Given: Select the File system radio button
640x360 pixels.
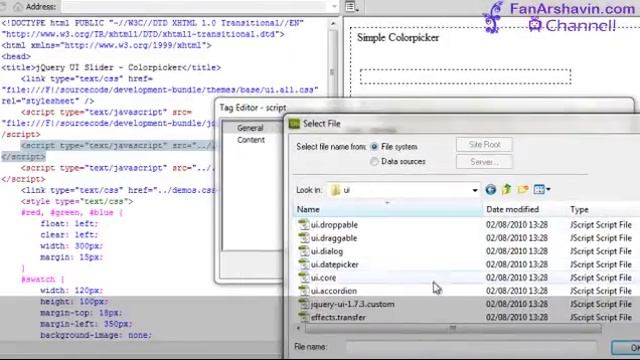Looking at the screenshot, I should [374, 147].
